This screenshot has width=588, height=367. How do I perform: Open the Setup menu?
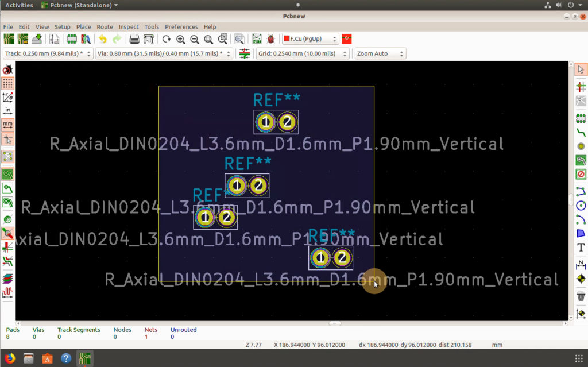coord(62,26)
